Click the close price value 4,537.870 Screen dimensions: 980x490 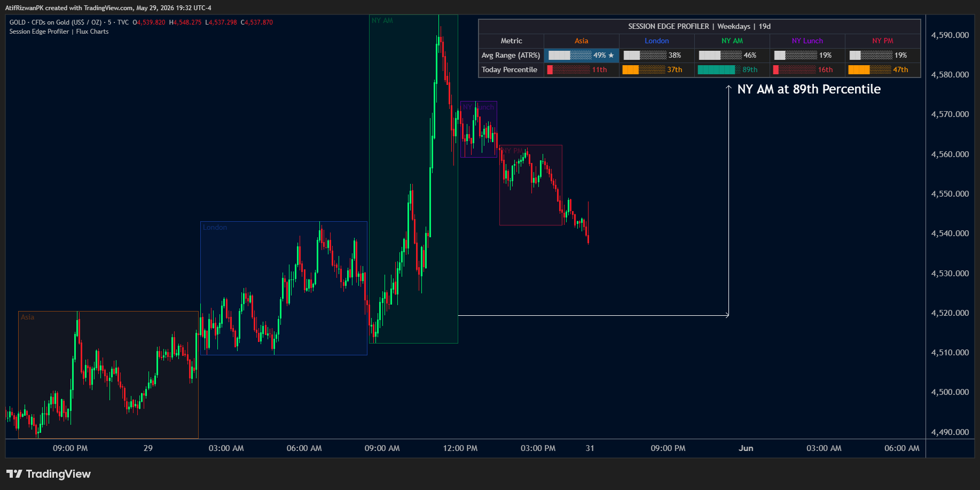258,22
